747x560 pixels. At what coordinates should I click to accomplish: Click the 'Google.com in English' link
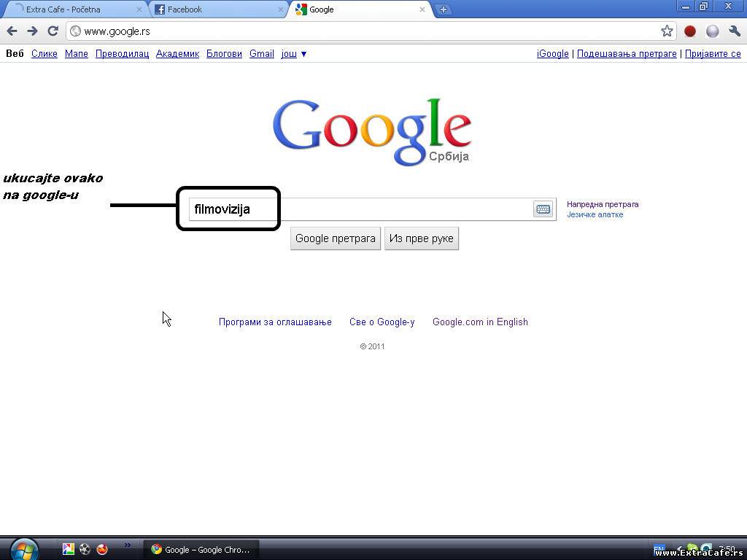pos(480,322)
